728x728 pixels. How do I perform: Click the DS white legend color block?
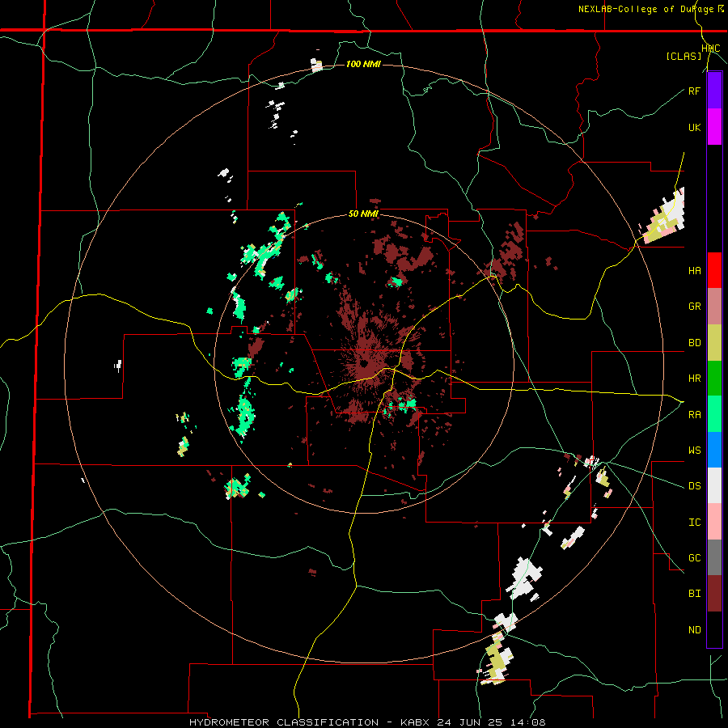tap(714, 485)
